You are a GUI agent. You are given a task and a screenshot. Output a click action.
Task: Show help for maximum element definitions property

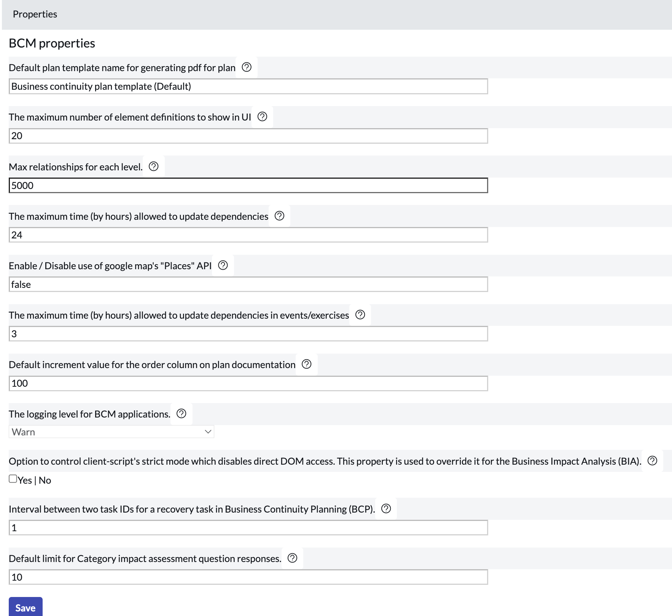click(x=262, y=117)
